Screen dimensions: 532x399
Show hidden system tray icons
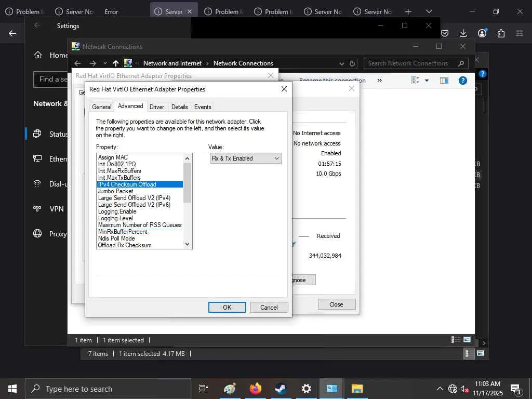440,389
